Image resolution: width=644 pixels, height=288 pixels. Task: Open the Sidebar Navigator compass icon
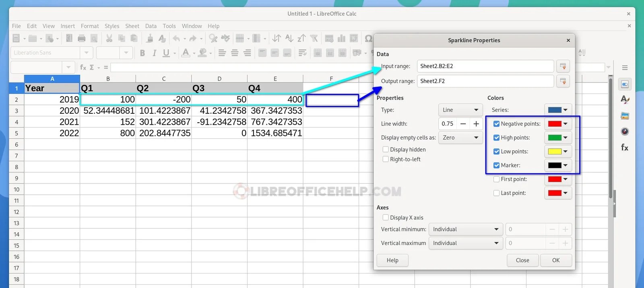click(x=625, y=132)
